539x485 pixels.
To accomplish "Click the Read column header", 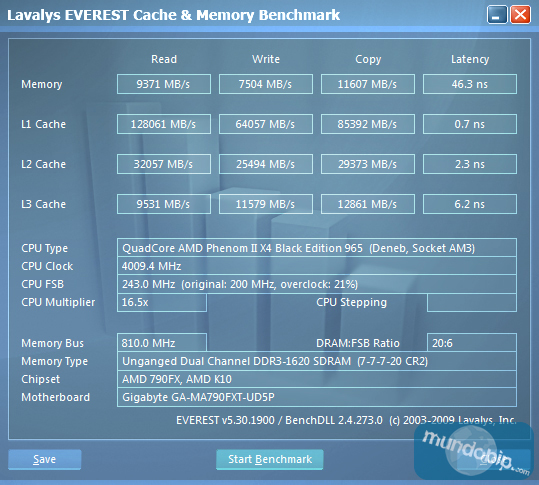I will pos(164,59).
